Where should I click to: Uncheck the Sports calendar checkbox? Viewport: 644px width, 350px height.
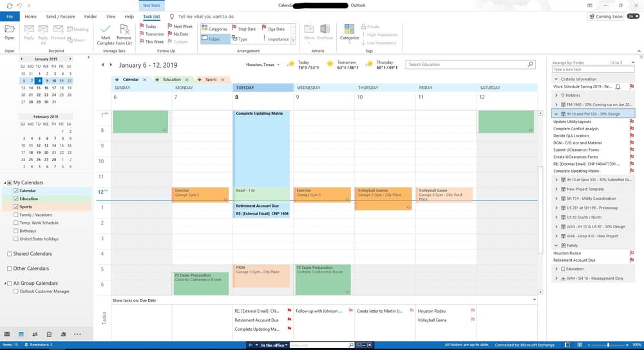point(16,207)
